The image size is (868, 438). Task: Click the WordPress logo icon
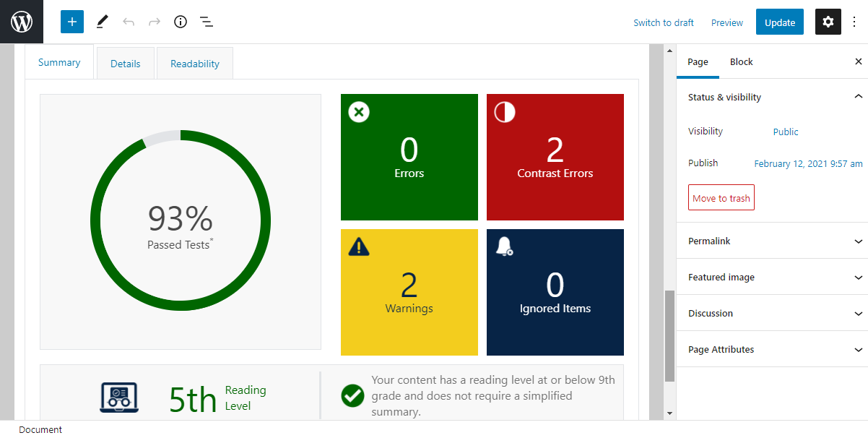22,22
